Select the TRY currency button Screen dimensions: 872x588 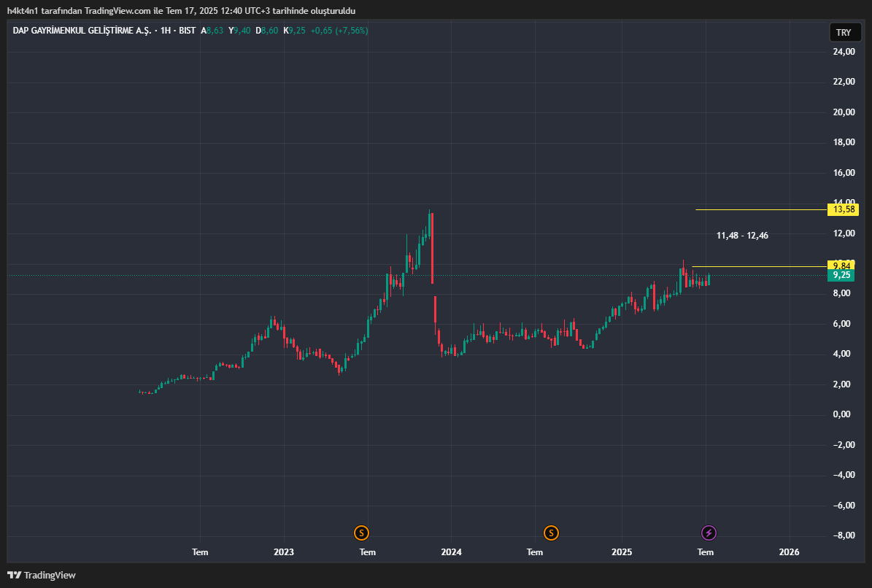844,32
